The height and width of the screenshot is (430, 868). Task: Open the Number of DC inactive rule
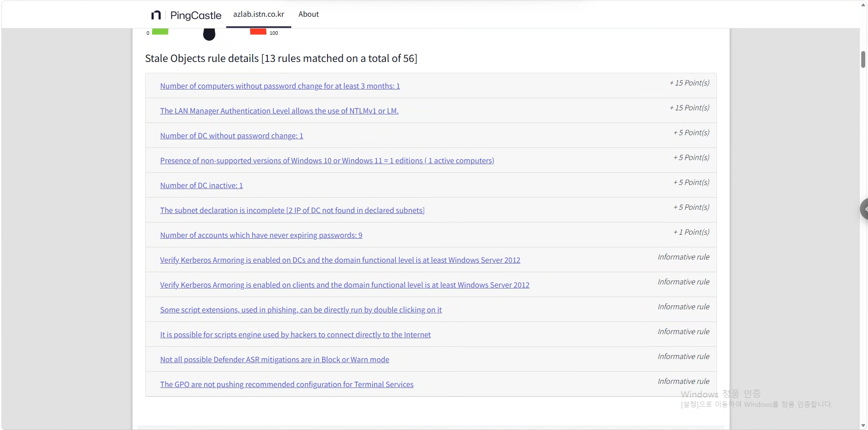(x=201, y=185)
